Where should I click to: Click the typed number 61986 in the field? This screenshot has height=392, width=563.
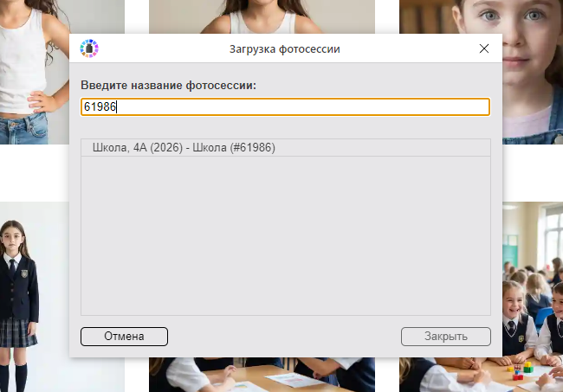[99, 106]
